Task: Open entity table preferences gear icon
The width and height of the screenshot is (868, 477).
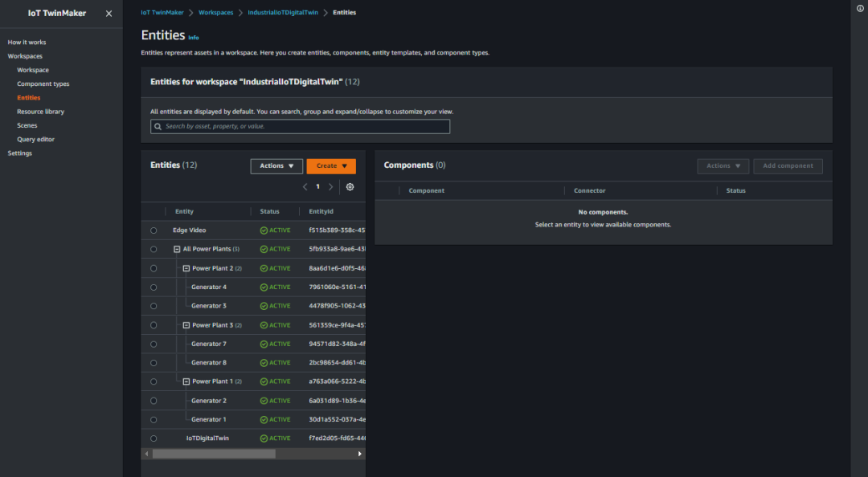Action: [350, 186]
